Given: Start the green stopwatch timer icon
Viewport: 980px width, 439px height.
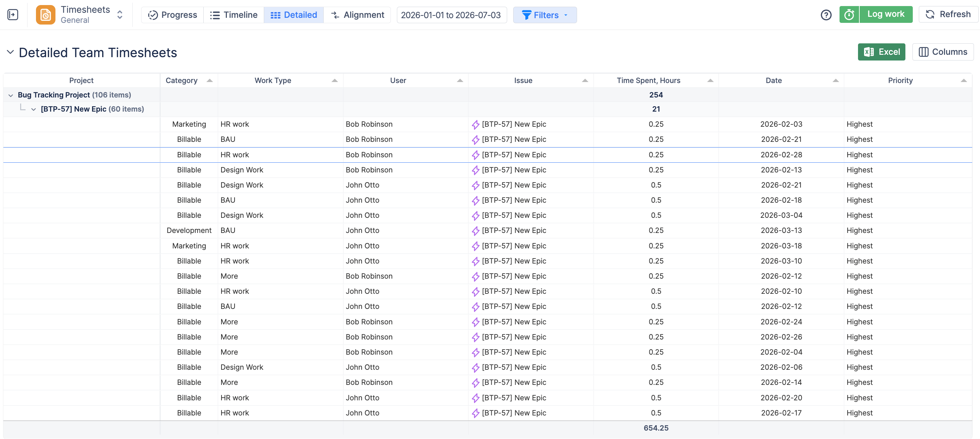Looking at the screenshot, I should pos(849,15).
